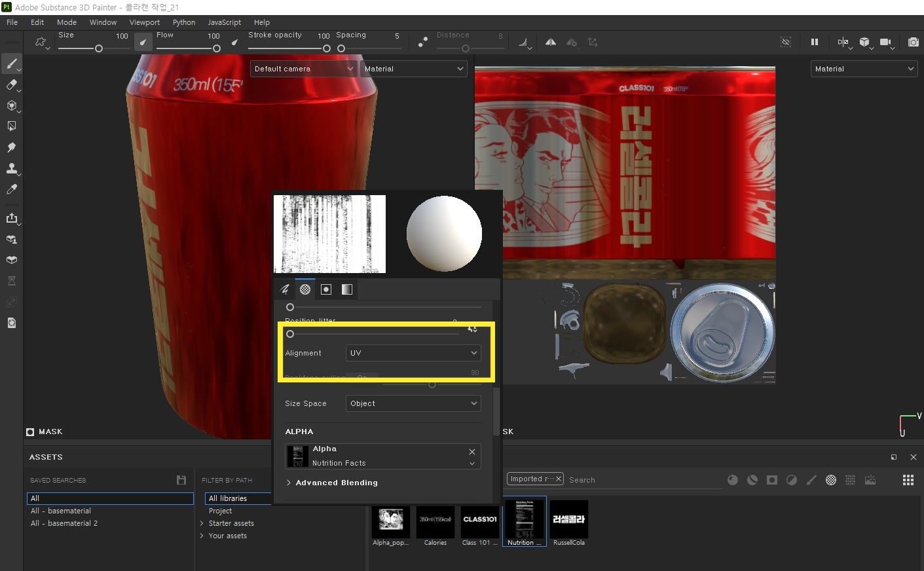The width and height of the screenshot is (924, 571).
Task: Filter assets by brushes icon
Action: pos(811,480)
